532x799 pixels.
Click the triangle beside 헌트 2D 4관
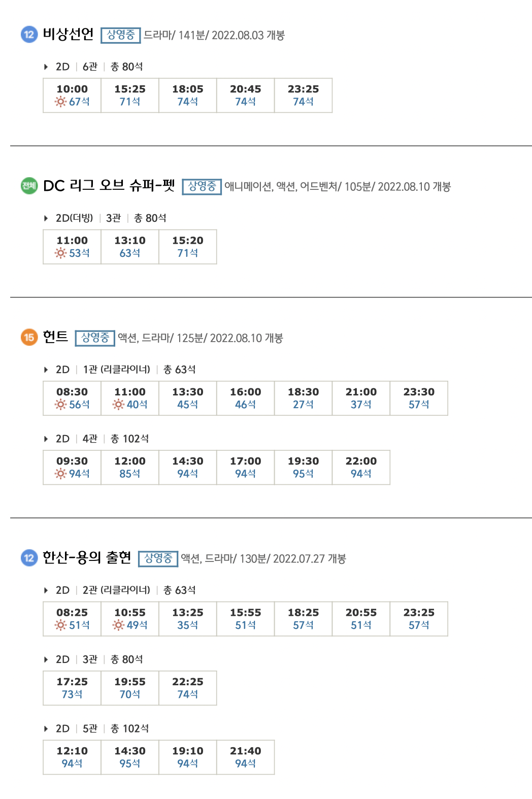46,439
